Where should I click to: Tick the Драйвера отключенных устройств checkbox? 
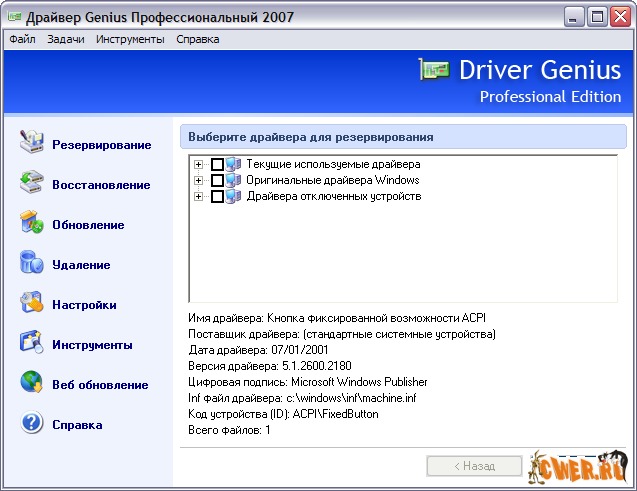(x=217, y=196)
